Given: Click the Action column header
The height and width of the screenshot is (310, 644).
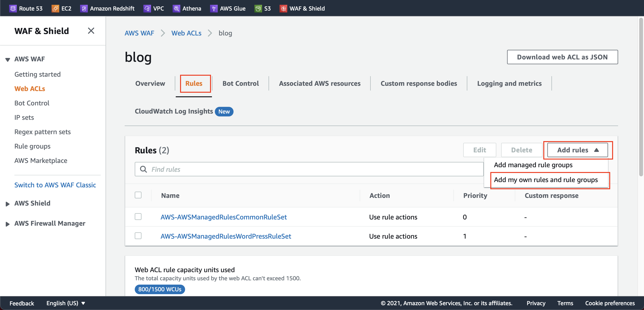Looking at the screenshot, I should 380,195.
